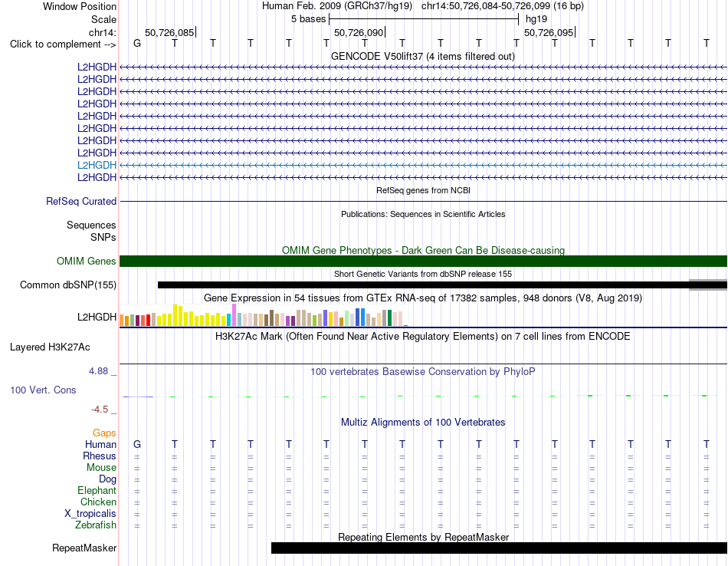Click the 50,726,090 position label on ruler
Image resolution: width=728 pixels, height=566 pixels.
pyautogui.click(x=359, y=32)
